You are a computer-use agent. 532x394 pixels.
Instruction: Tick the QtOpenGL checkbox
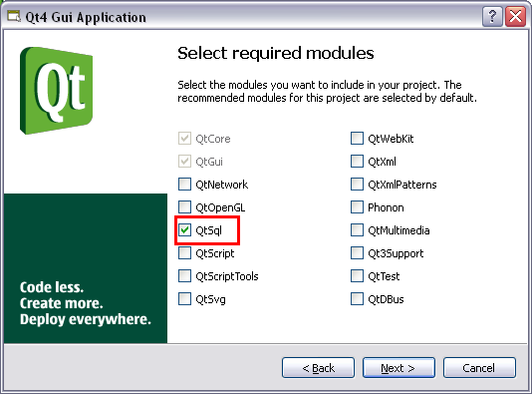(184, 207)
